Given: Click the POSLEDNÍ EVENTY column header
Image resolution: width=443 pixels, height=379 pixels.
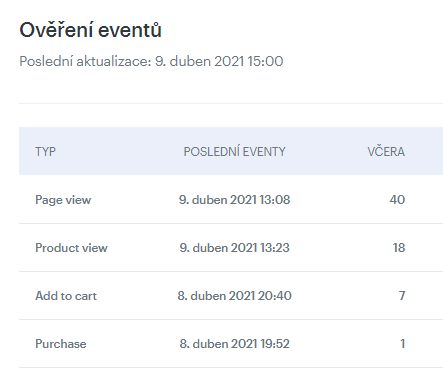Looking at the screenshot, I should (x=234, y=152).
